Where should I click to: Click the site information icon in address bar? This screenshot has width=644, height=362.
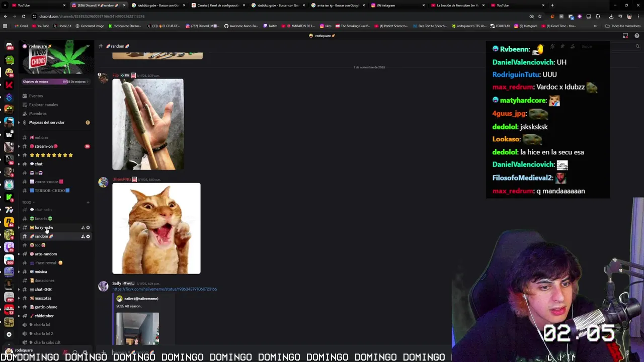pos(34,16)
